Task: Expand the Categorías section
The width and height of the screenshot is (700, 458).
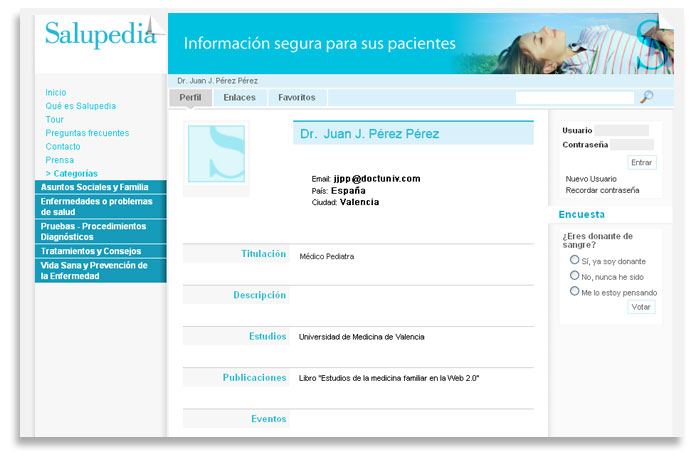Action: (71, 173)
